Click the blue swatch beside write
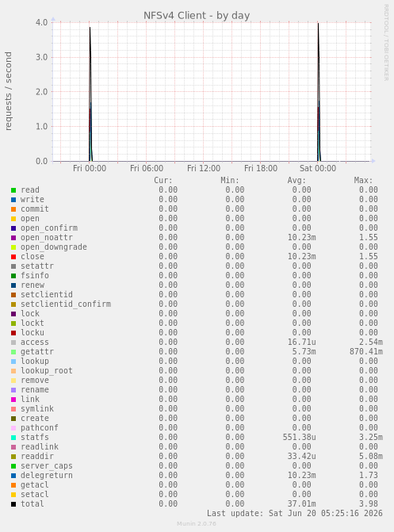Image resolution: width=394 pixels, height=532 pixels. point(13,200)
